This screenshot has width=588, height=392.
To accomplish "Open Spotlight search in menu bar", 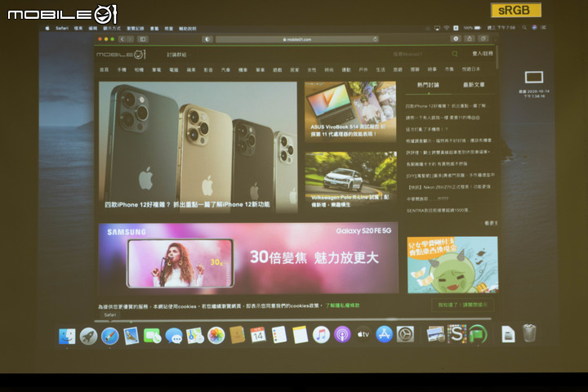I will [x=524, y=28].
